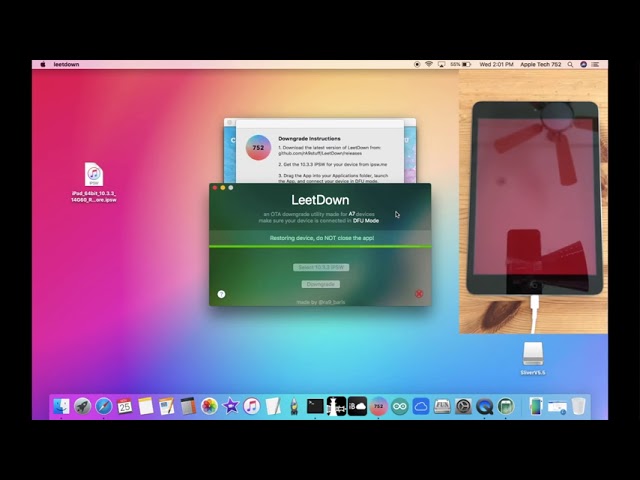The height and width of the screenshot is (480, 640).
Task: Open the 752 LeetDown app in the Dock
Action: tap(379, 406)
